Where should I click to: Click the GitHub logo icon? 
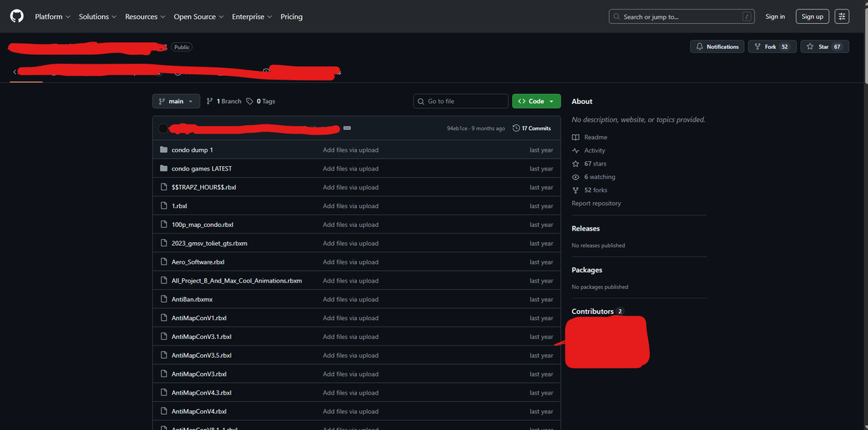click(16, 16)
